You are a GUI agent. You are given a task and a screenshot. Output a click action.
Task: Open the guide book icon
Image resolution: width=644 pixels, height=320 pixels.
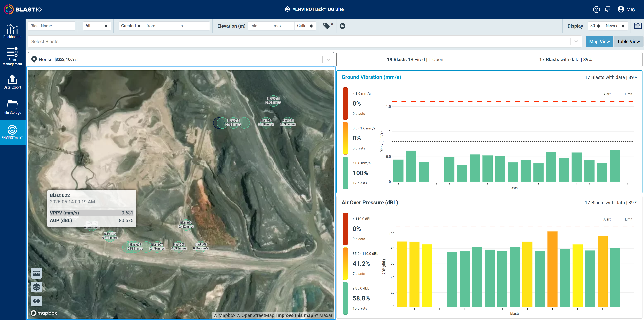637,26
